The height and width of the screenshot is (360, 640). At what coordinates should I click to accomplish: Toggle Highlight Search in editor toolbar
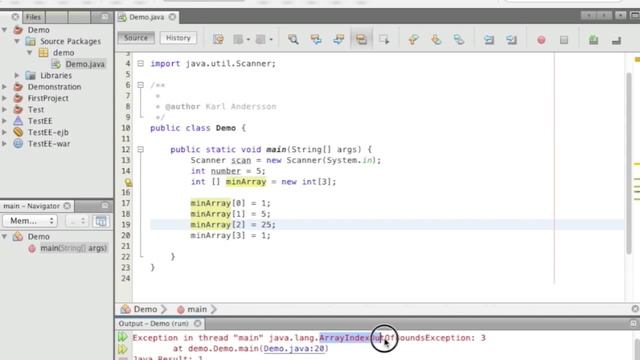(361, 39)
